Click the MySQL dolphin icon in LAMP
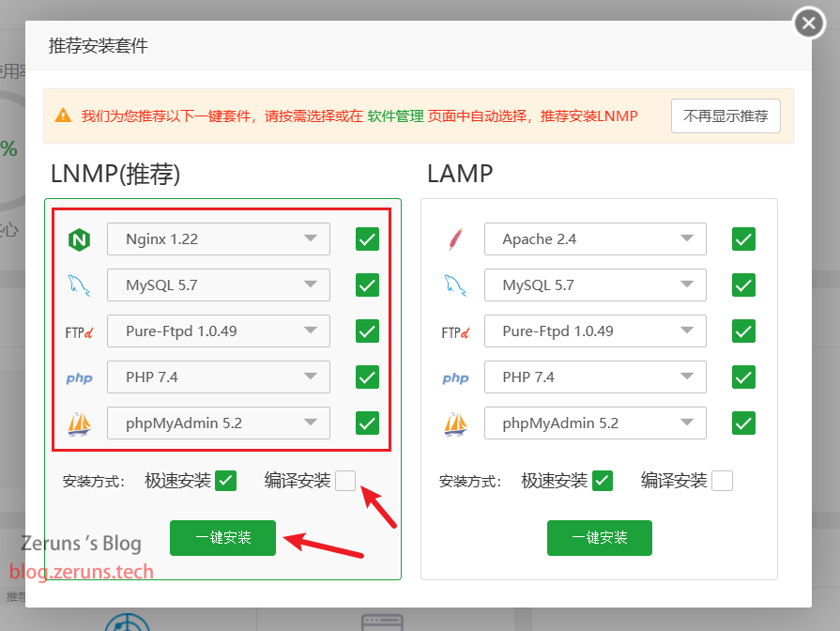840x631 pixels. [x=456, y=285]
